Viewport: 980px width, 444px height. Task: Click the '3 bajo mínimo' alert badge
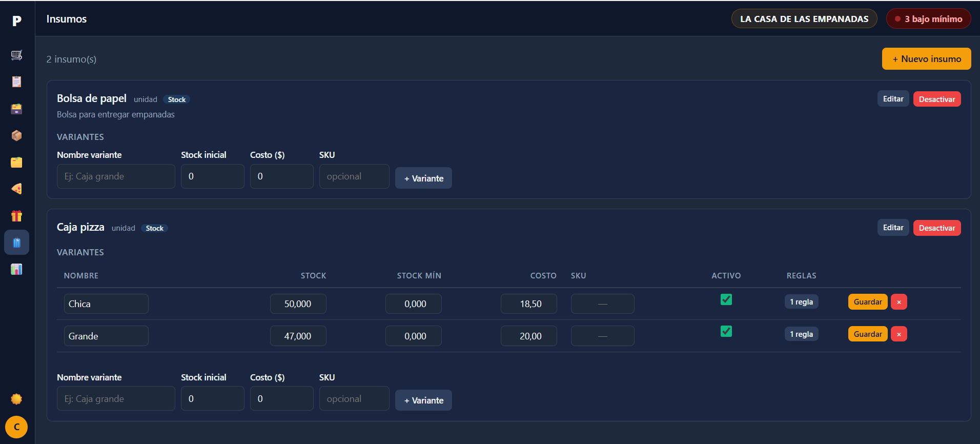[928, 19]
